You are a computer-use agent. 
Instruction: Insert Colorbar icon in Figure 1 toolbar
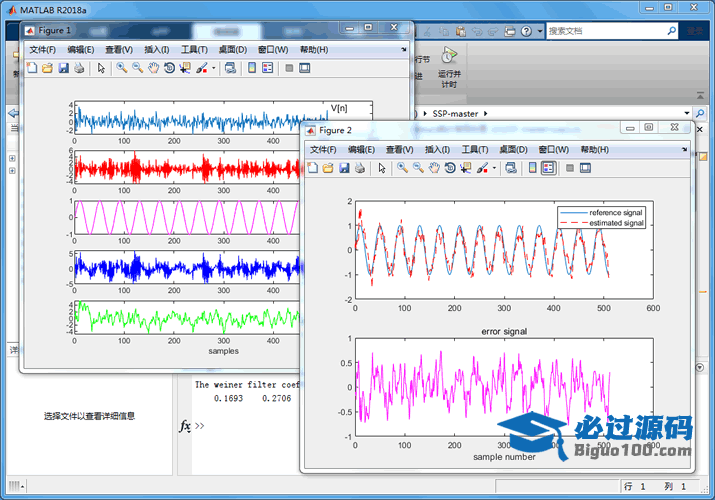click(x=252, y=68)
